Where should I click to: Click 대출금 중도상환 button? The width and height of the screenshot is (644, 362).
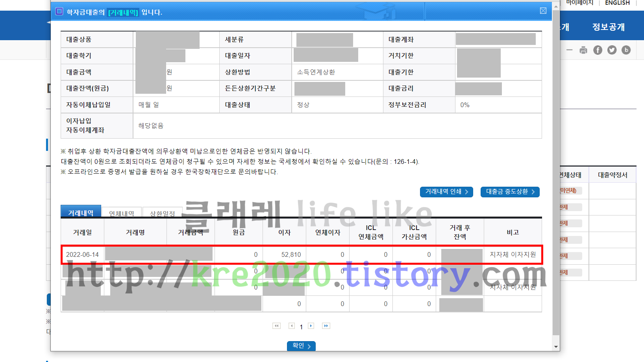(x=510, y=192)
